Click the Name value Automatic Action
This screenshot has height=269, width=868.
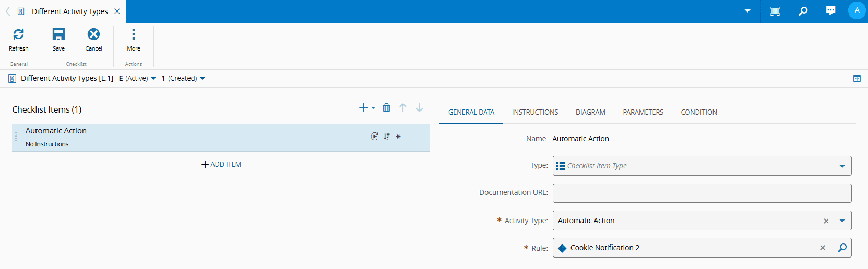(x=580, y=139)
